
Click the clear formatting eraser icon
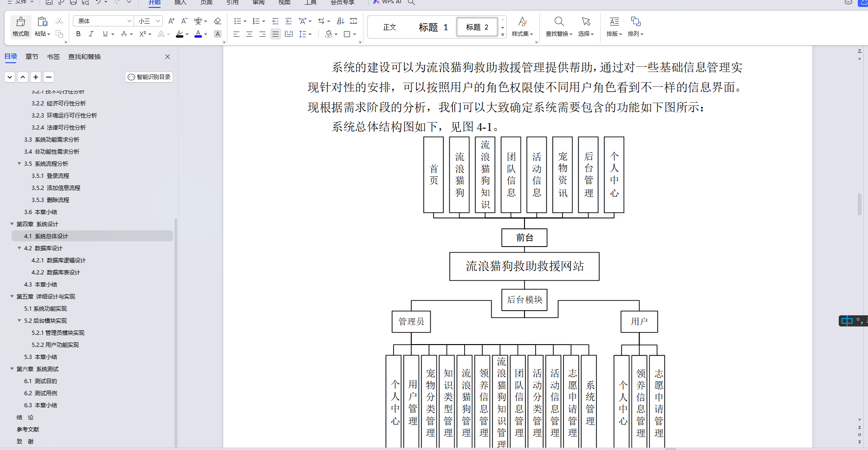pyautogui.click(x=217, y=21)
